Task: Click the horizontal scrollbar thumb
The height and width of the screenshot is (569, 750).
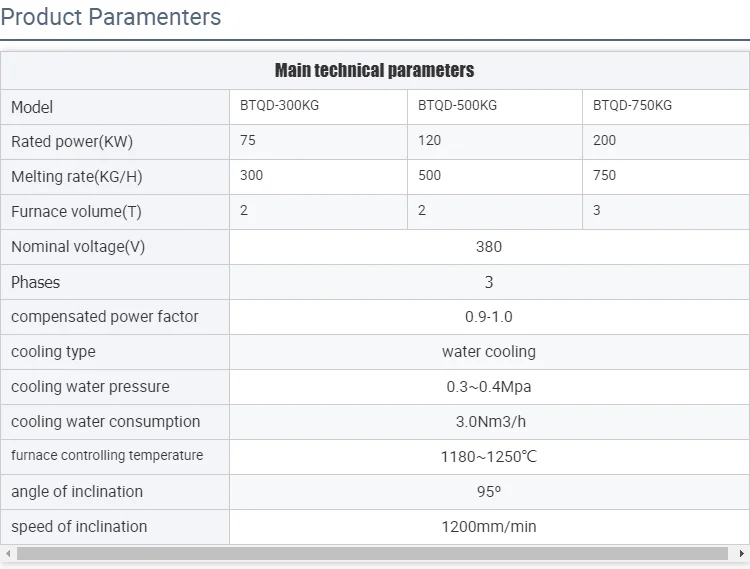Action: (x=372, y=553)
